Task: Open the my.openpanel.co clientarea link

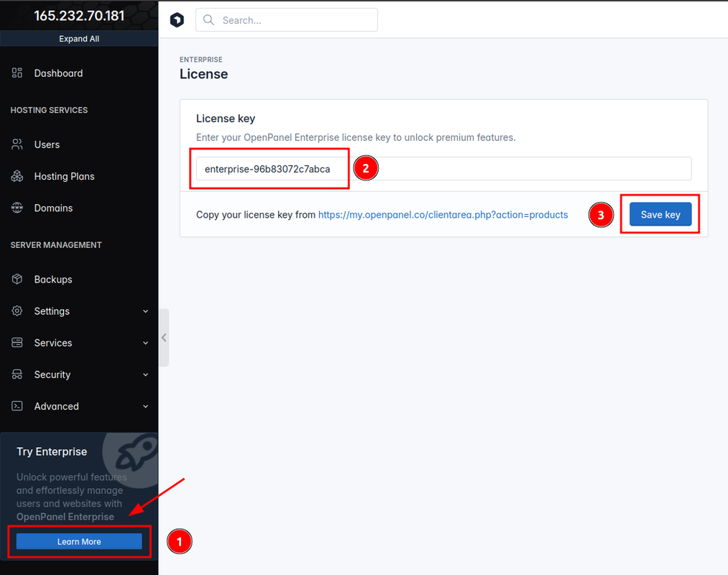Action: [443, 215]
